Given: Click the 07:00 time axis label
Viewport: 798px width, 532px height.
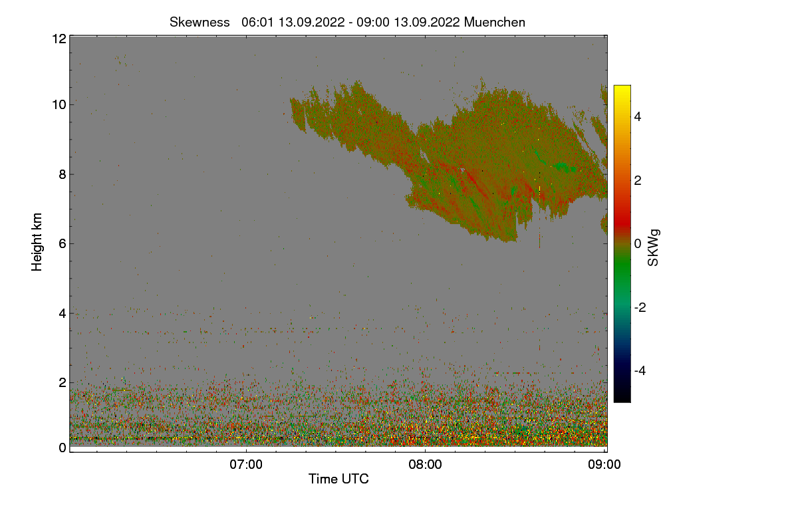Looking at the screenshot, I should click(246, 465).
